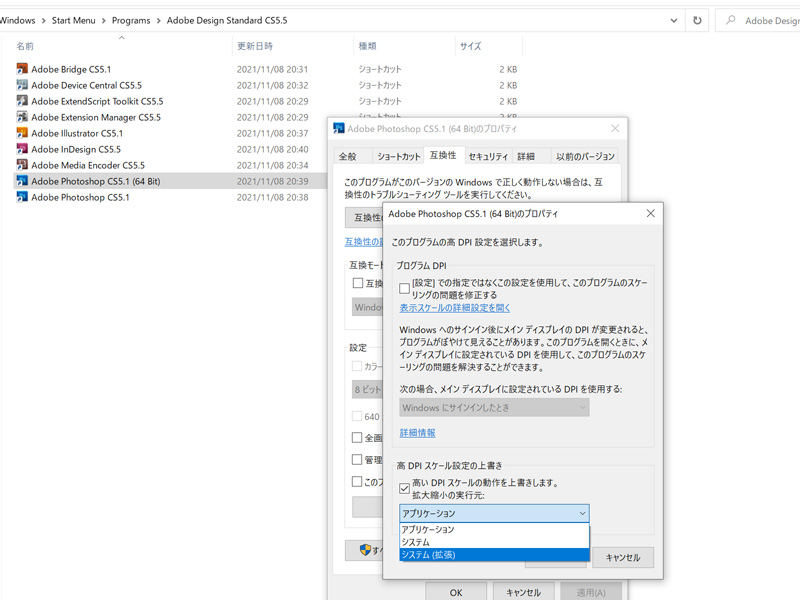Viewport: 800px width, 600px height.
Task: Click the 2021/11/08 20:38 date cell
Action: point(272,197)
